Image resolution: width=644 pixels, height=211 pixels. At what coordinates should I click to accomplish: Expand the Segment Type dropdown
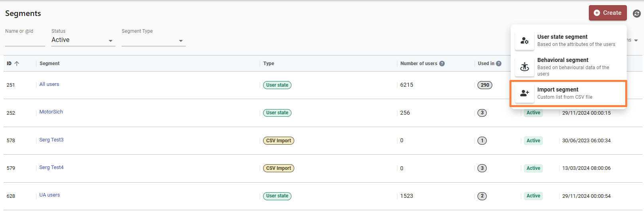click(x=153, y=40)
